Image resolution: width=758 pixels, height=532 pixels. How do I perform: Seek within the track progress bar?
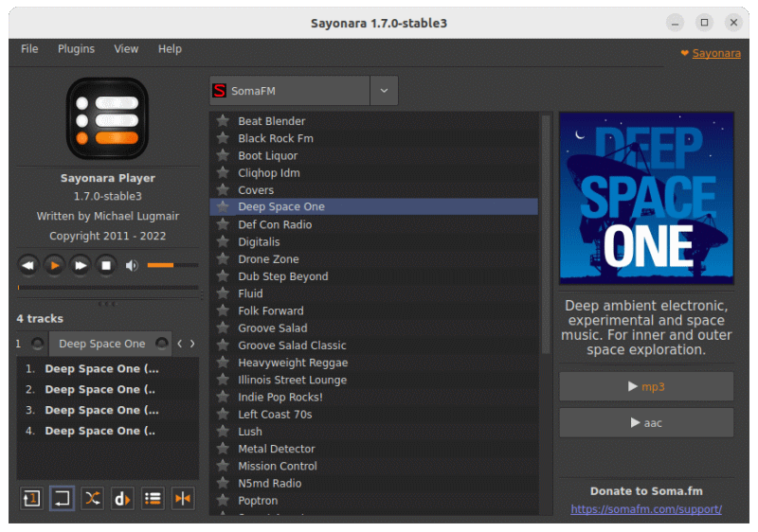108,287
